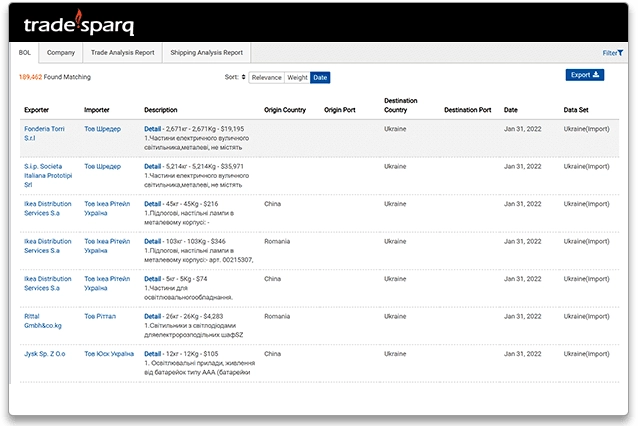
Task: Click Ukraine(Import) in S.i.p. row
Action: (586, 166)
